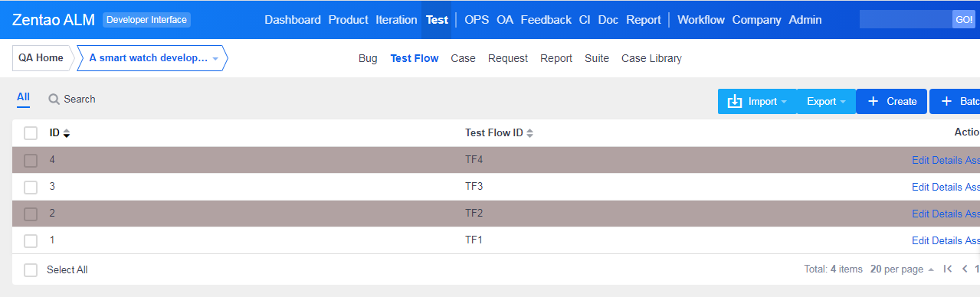Tick the Select All checkbox

coord(31,270)
